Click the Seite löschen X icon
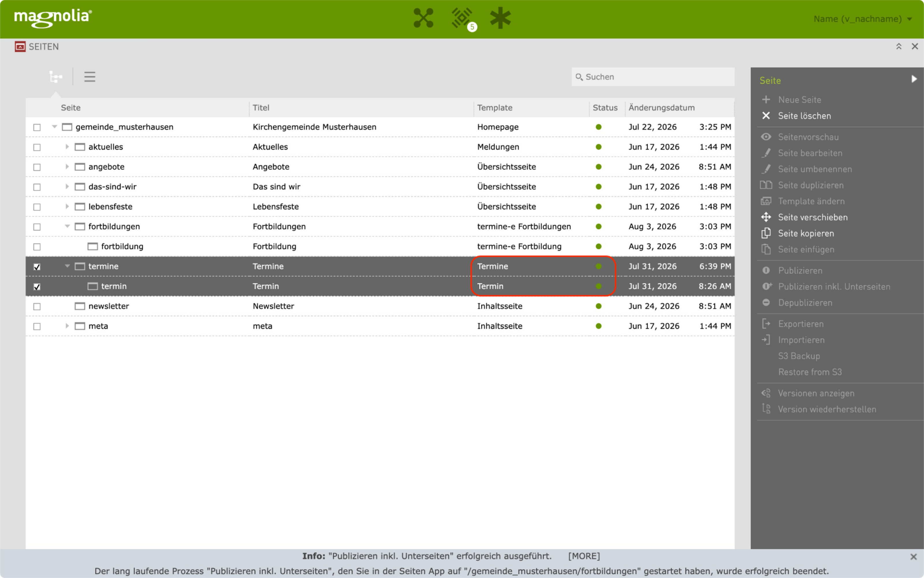This screenshot has height=578, width=924. 766,116
